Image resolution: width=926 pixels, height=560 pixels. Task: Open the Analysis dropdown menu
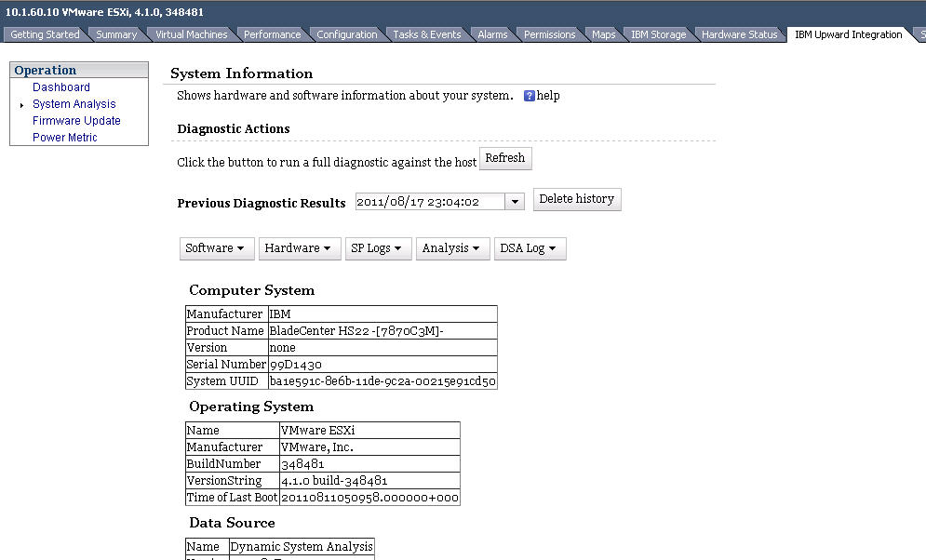[x=451, y=248]
